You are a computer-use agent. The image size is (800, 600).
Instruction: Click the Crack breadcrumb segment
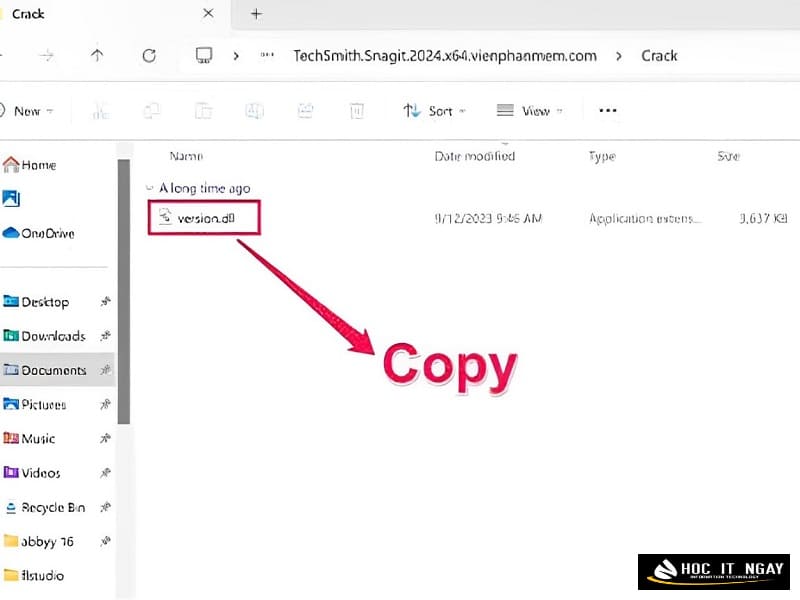pyautogui.click(x=659, y=56)
